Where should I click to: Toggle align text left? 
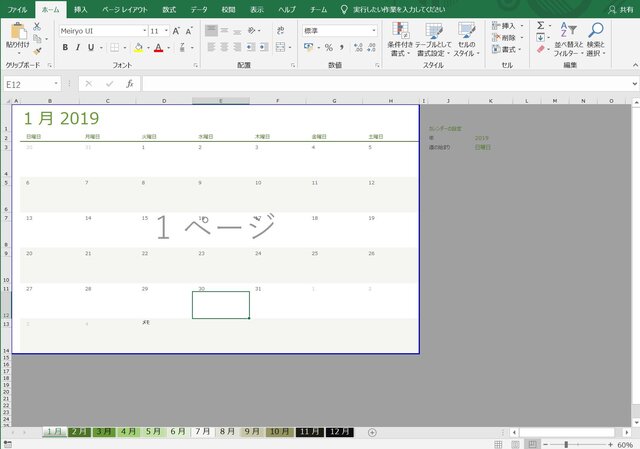click(x=211, y=48)
